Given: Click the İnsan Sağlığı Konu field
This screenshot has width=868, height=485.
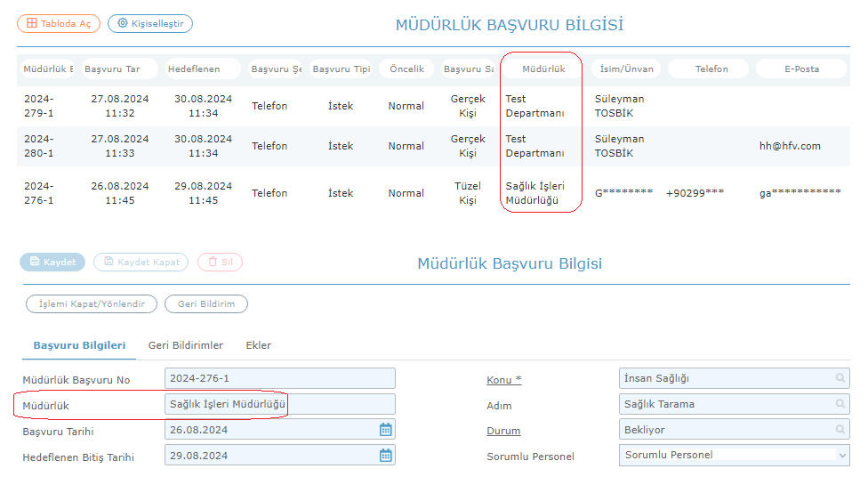Looking at the screenshot, I should point(734,378).
